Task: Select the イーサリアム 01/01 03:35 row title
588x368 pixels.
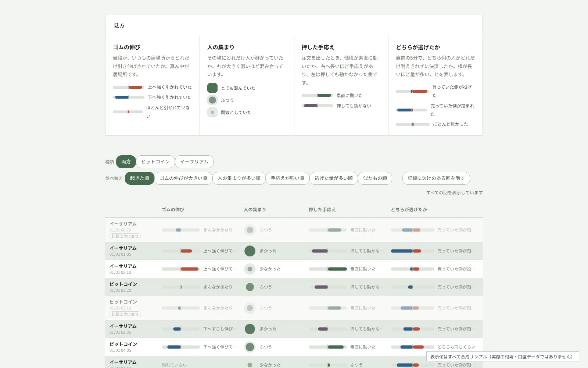Action: tap(123, 326)
